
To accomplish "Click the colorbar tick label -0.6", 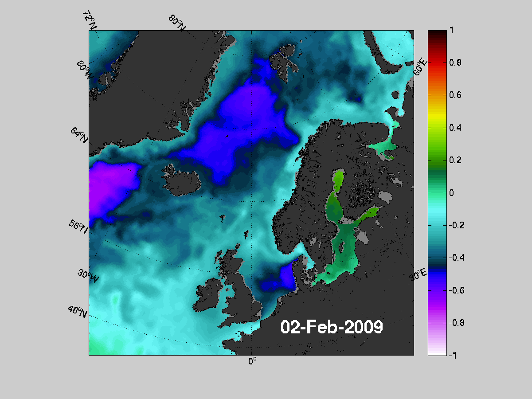I will pyautogui.click(x=456, y=290).
